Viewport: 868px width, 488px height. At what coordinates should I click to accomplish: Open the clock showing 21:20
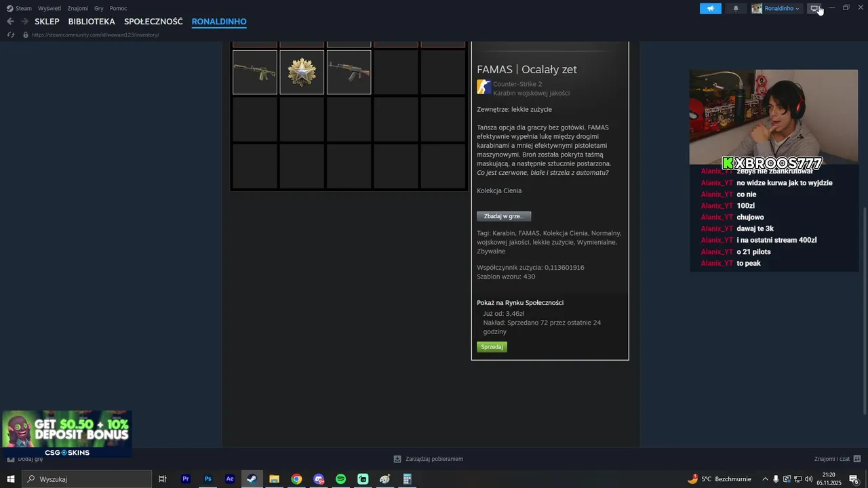pyautogui.click(x=829, y=479)
